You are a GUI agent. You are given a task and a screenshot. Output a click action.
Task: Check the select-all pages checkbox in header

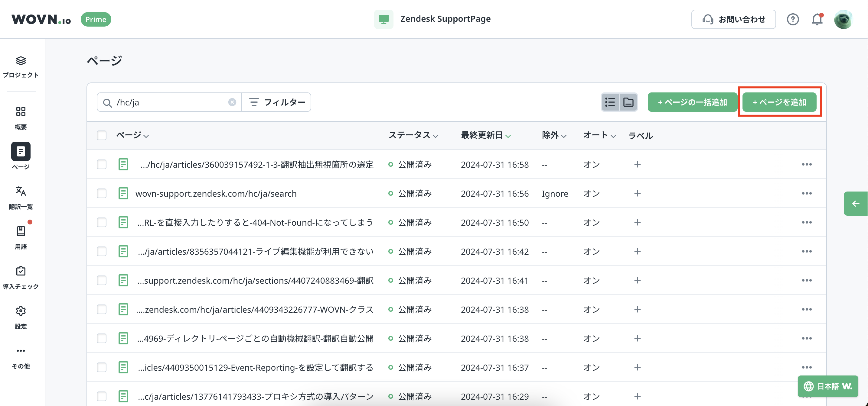point(101,135)
